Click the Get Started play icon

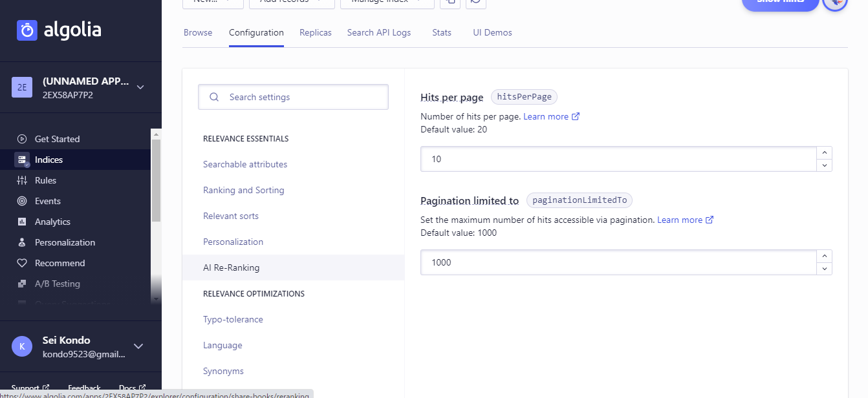22,139
